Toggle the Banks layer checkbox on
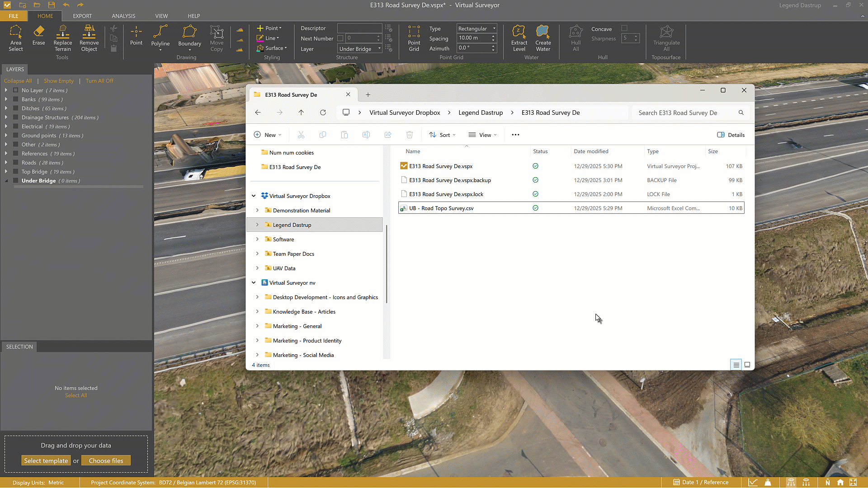 [16, 99]
